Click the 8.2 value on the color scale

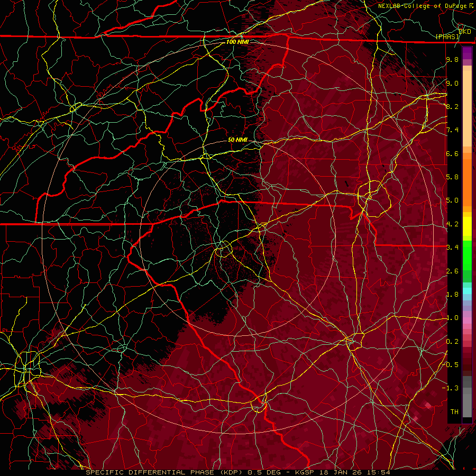click(x=452, y=106)
